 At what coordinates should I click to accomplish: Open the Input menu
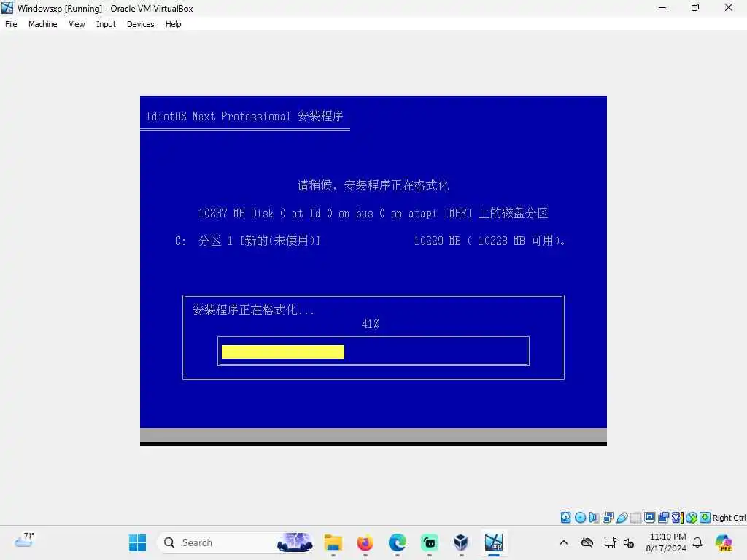(106, 24)
